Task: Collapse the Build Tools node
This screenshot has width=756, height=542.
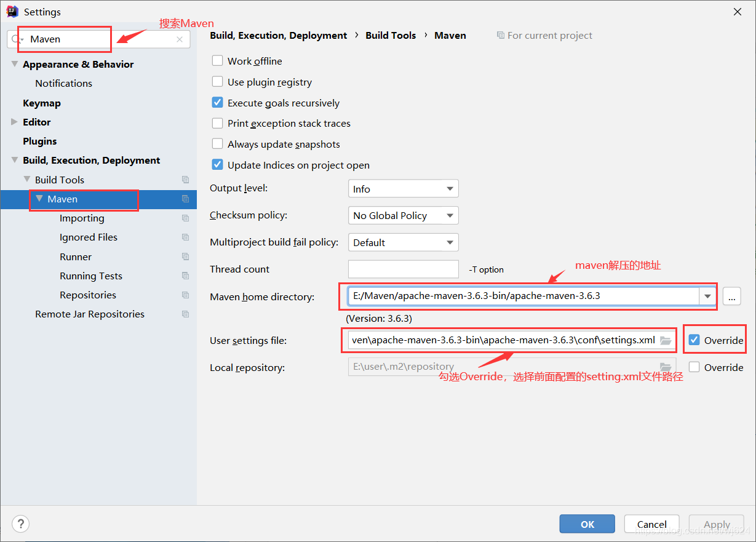Action: point(27,180)
